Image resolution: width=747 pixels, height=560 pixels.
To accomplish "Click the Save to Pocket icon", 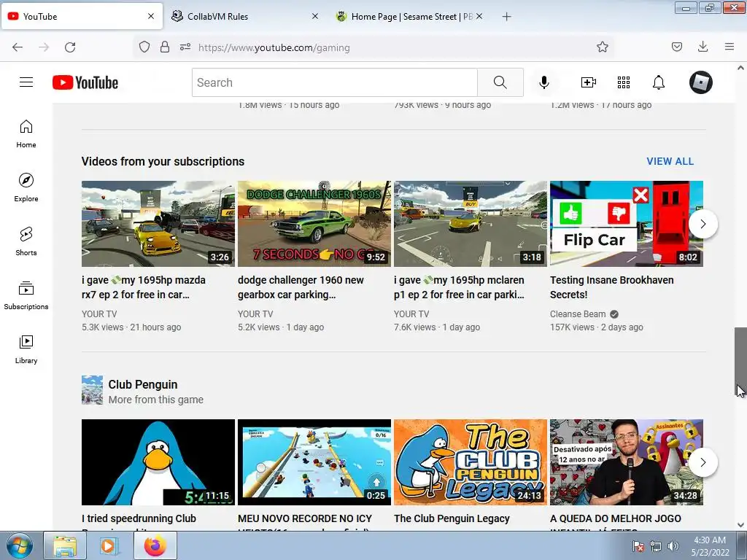I will pos(676,47).
